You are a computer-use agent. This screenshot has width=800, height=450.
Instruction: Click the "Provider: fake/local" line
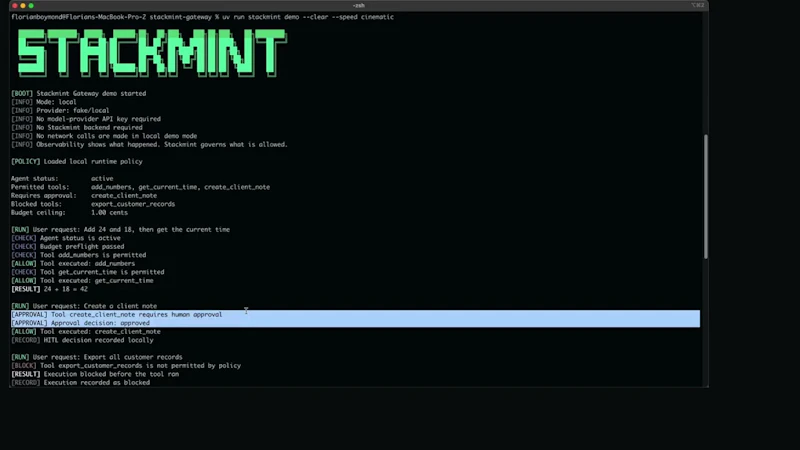[x=60, y=110]
